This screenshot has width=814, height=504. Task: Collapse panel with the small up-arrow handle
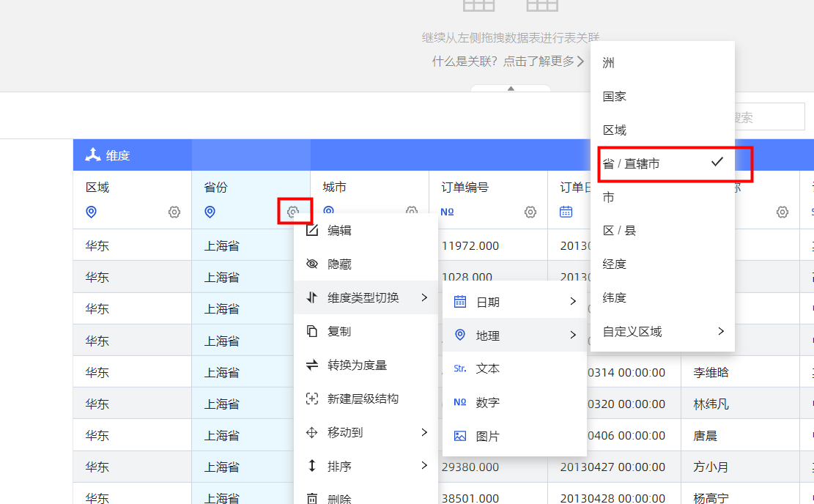(x=511, y=89)
